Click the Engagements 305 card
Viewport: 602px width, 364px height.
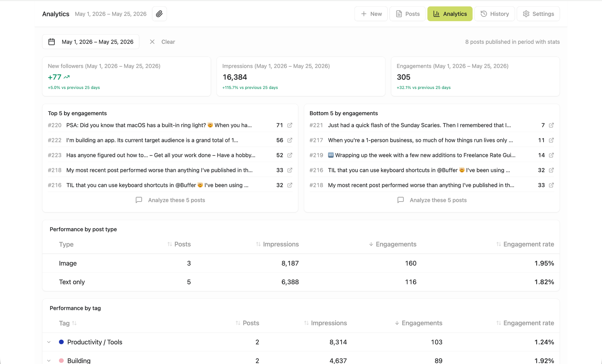(475, 76)
